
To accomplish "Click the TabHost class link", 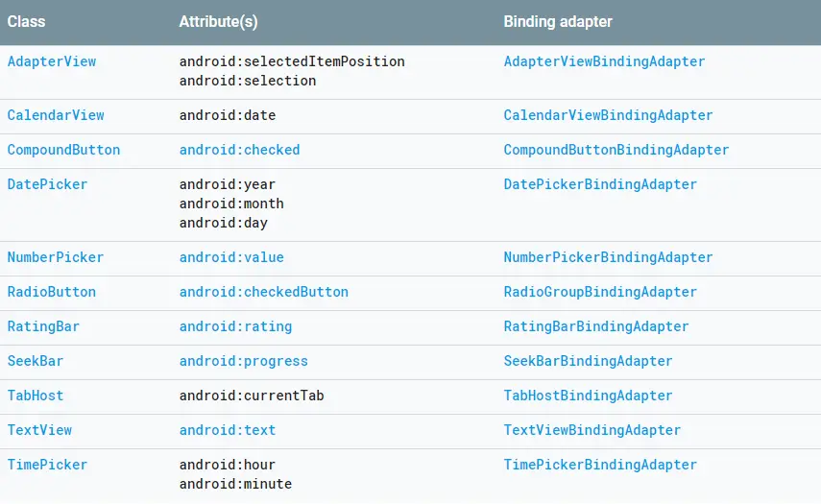I will coord(36,396).
